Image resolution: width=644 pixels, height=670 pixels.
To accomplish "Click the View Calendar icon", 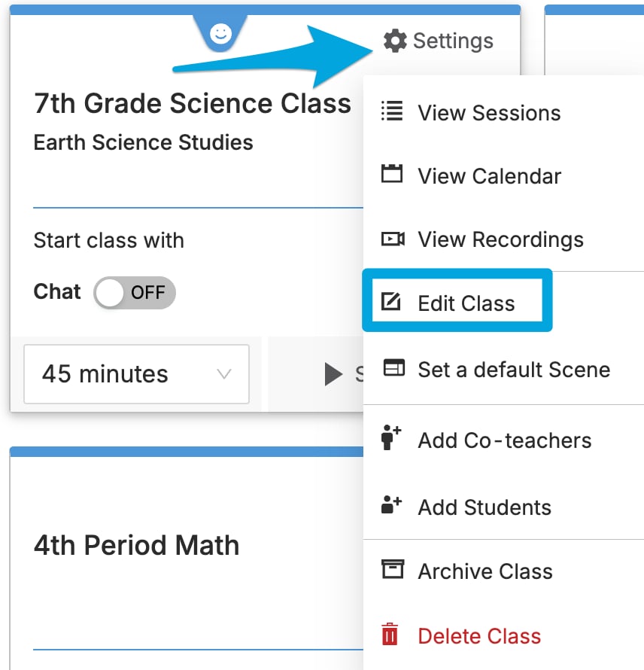I will pyautogui.click(x=392, y=173).
